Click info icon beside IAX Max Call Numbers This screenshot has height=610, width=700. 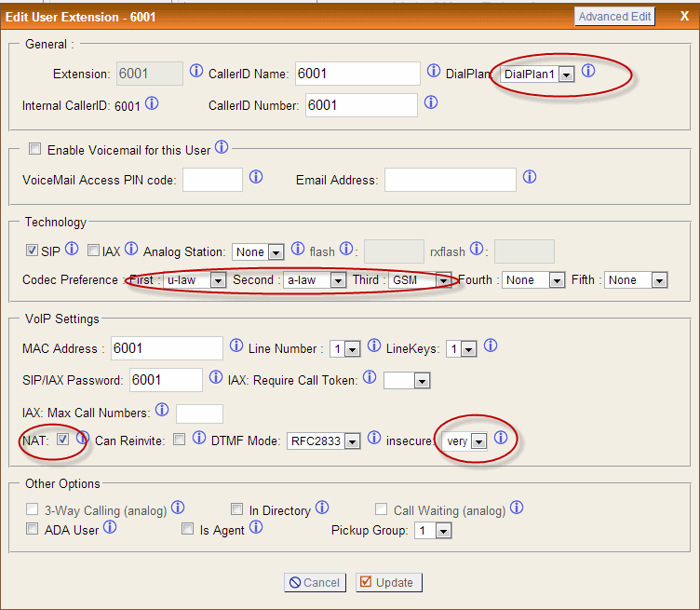(162, 410)
